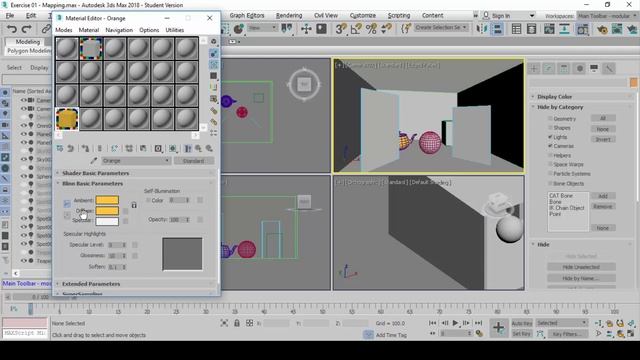Open the Workspaces dropdown
This screenshot has width=640, height=360.
tap(607, 16)
